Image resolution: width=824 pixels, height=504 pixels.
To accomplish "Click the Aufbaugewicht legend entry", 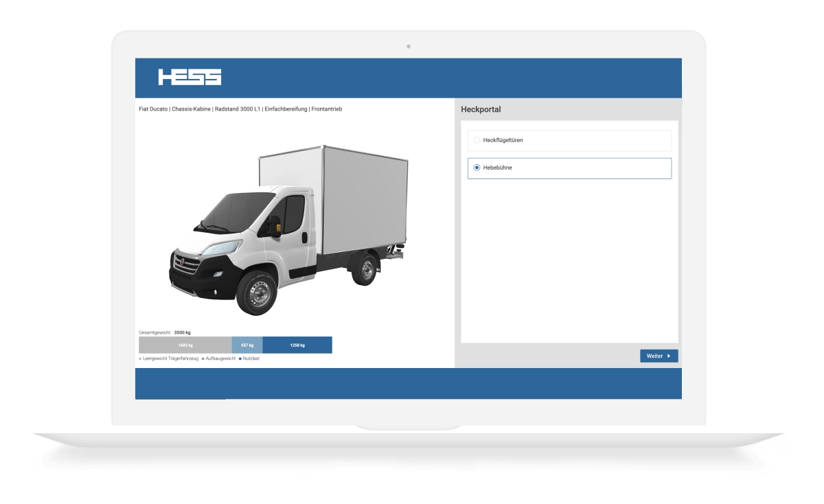I will 218,358.
